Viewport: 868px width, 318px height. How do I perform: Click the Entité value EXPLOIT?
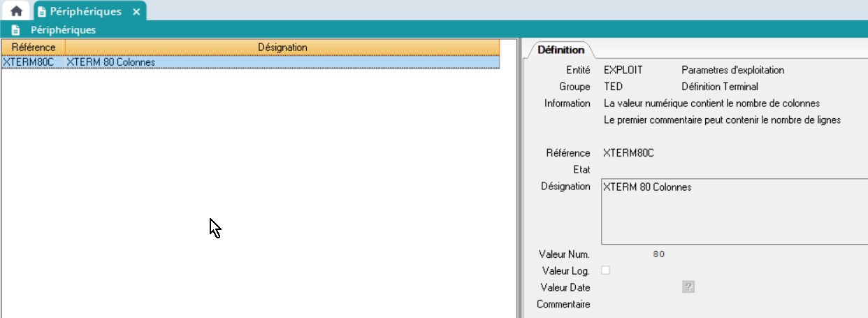point(623,70)
